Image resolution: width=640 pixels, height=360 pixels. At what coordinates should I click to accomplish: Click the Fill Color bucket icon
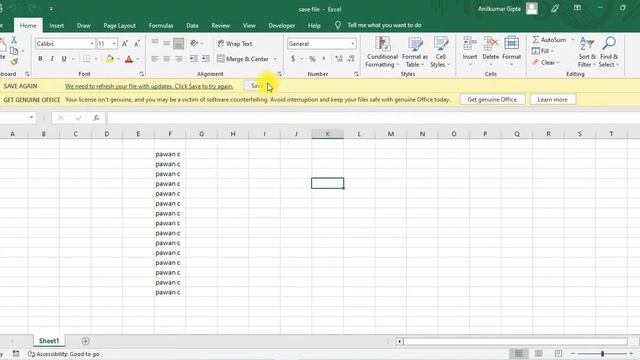[x=109, y=59]
